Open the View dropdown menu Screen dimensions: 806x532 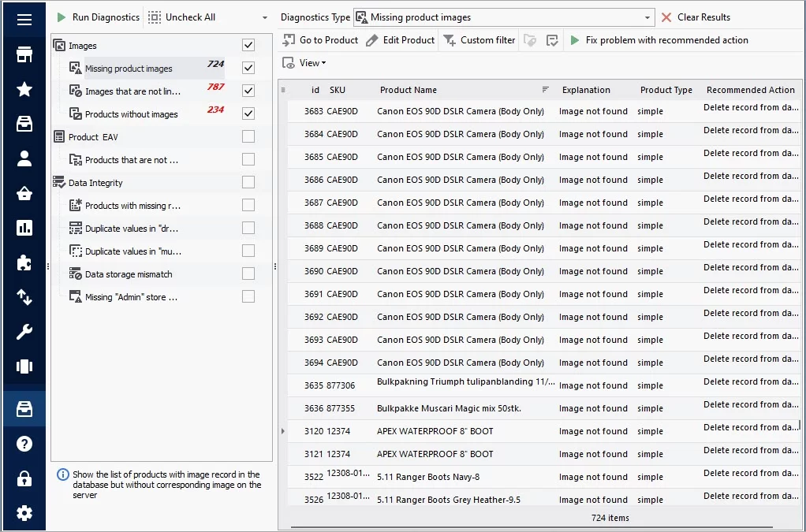304,62
